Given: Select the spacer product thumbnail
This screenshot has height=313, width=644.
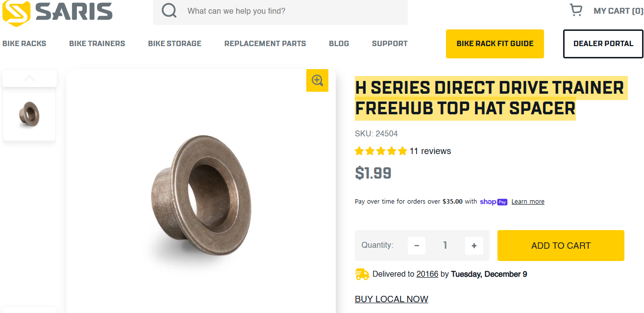Looking at the screenshot, I should click(x=29, y=114).
